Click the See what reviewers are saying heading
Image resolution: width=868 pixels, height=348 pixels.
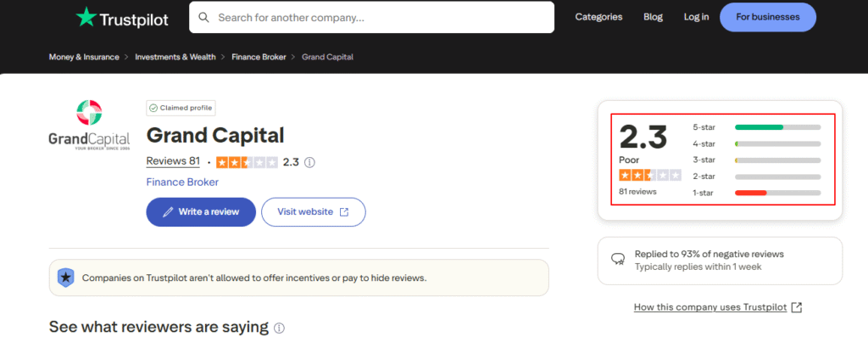(x=159, y=327)
